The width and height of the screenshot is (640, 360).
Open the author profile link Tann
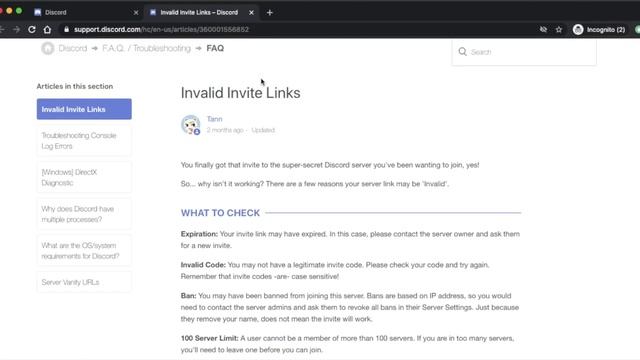click(x=214, y=119)
